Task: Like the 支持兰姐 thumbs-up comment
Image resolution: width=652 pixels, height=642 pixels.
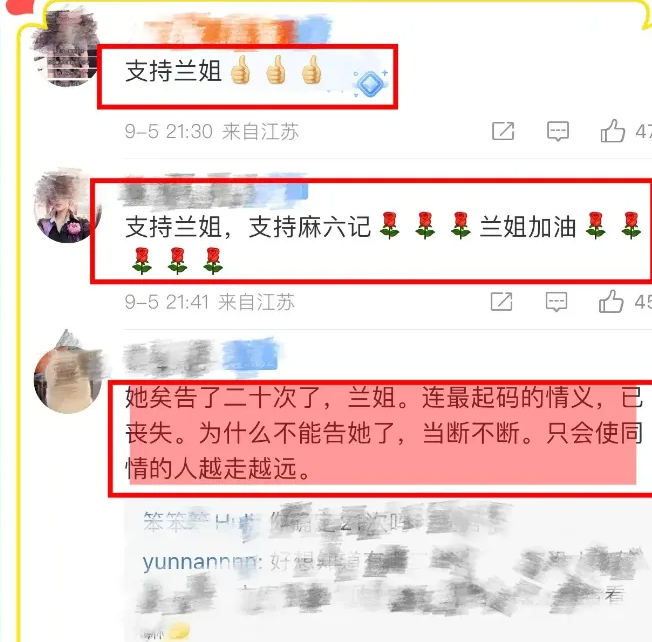Action: pos(612,131)
